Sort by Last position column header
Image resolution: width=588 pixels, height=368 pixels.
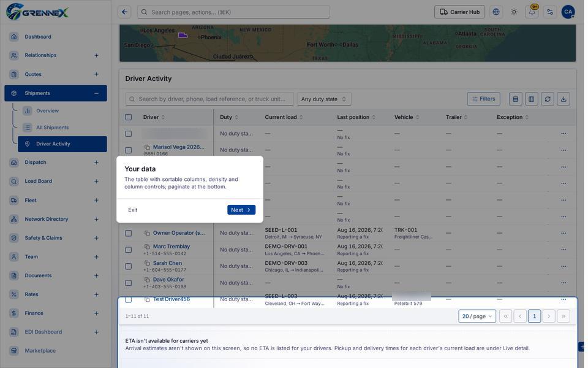click(356, 117)
